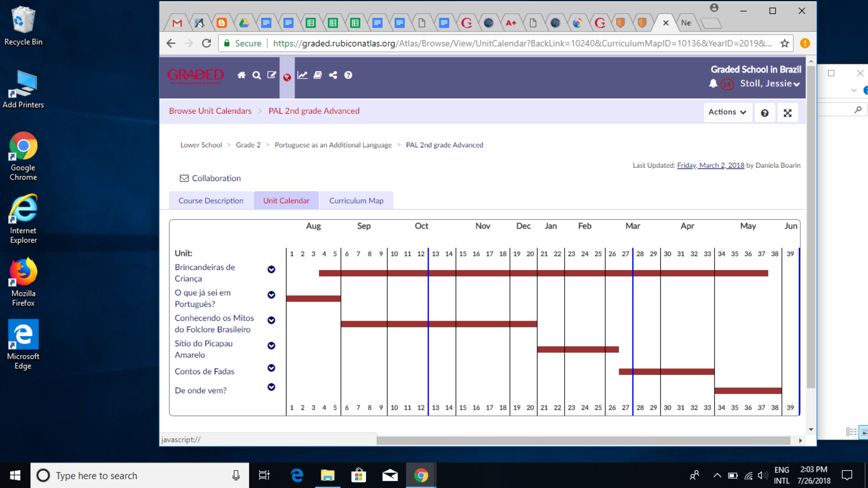
Task: Open the notifications bell icon
Action: pyautogui.click(x=713, y=84)
